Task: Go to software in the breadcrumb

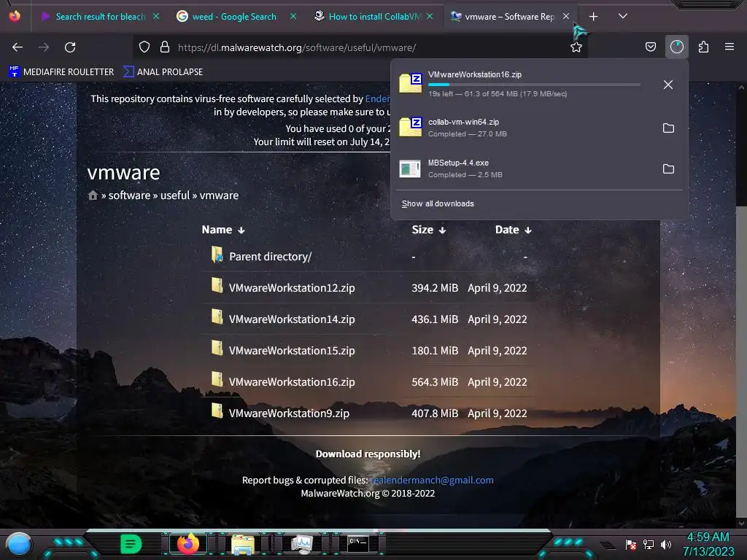Action: [129, 195]
